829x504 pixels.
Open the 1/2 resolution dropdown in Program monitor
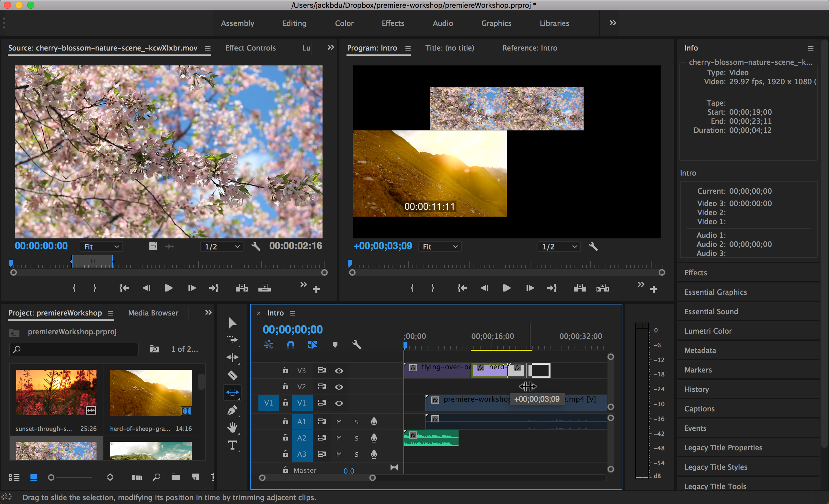(x=559, y=246)
